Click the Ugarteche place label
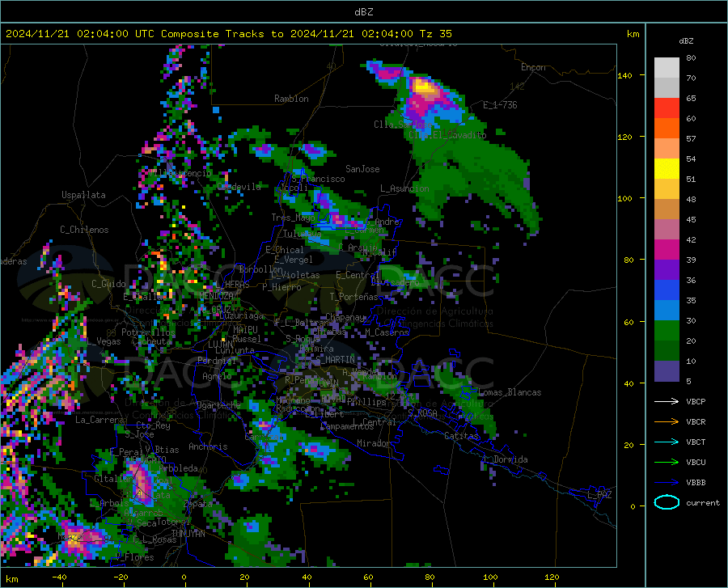 218,404
